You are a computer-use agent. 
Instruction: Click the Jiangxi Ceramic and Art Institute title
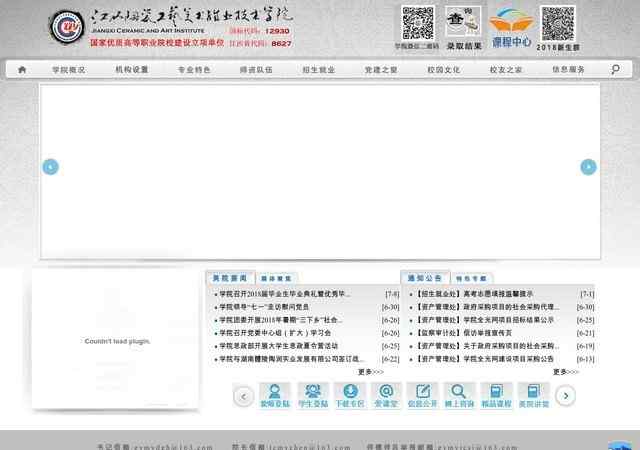[148, 31]
